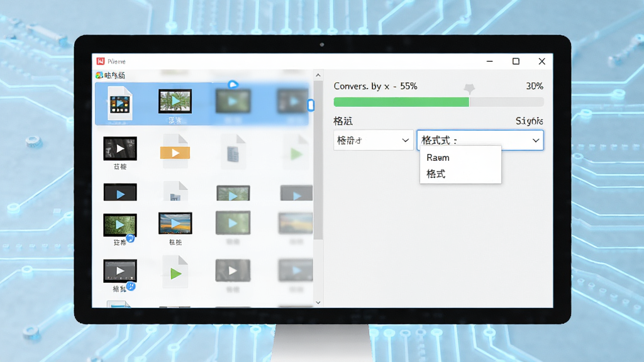Screen dimensions: 644x362
Task: Select the grey document file icon with list lines
Action: point(233,152)
